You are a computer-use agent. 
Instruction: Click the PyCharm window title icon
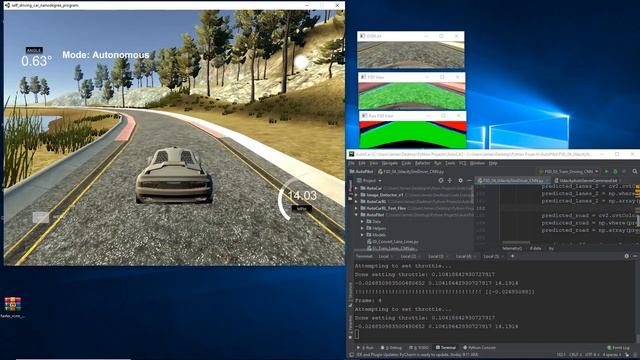pos(351,154)
